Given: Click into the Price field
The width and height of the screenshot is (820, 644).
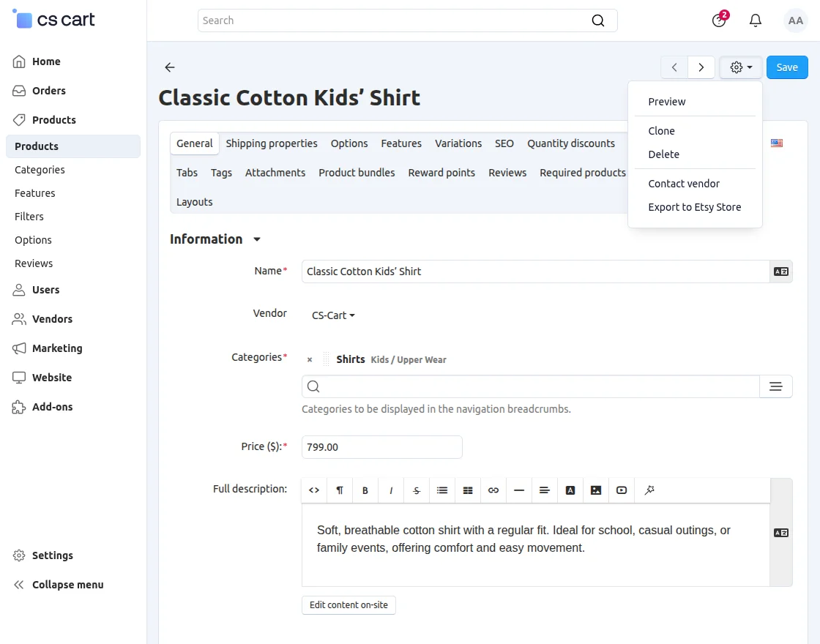Looking at the screenshot, I should 381,447.
